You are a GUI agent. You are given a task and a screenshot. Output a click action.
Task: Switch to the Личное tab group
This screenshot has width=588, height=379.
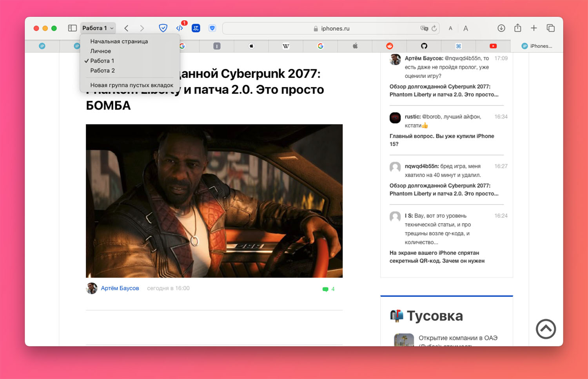point(100,51)
